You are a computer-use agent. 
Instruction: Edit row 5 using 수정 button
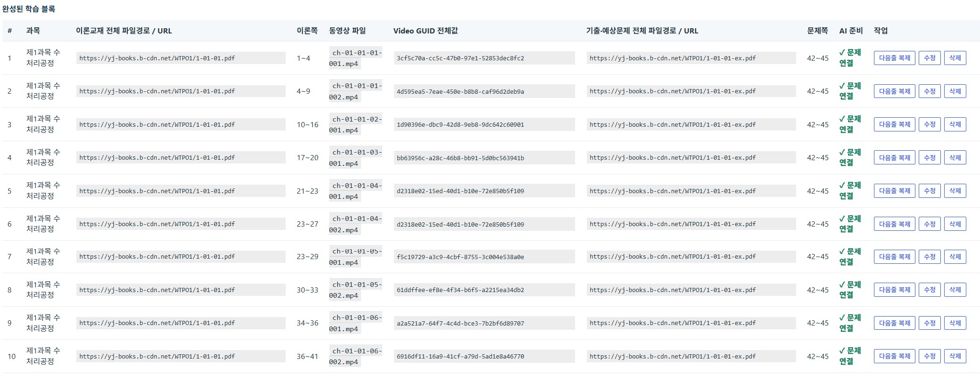tap(930, 191)
